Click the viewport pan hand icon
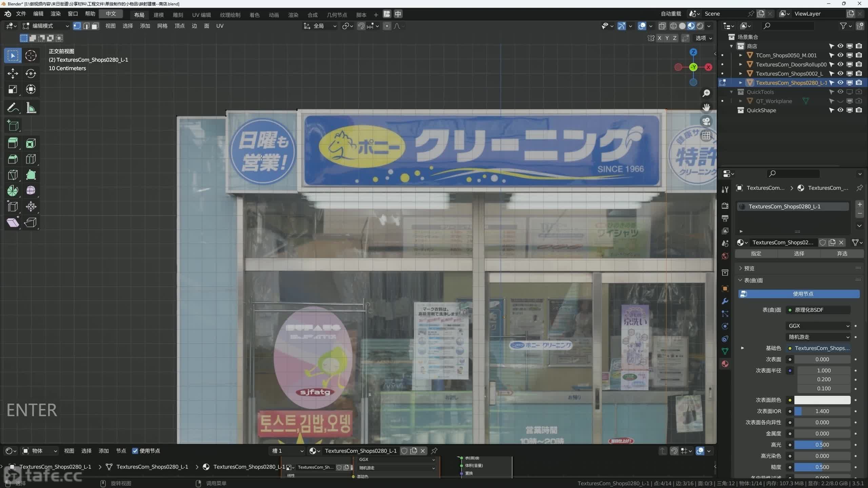The image size is (868, 488). tap(706, 107)
